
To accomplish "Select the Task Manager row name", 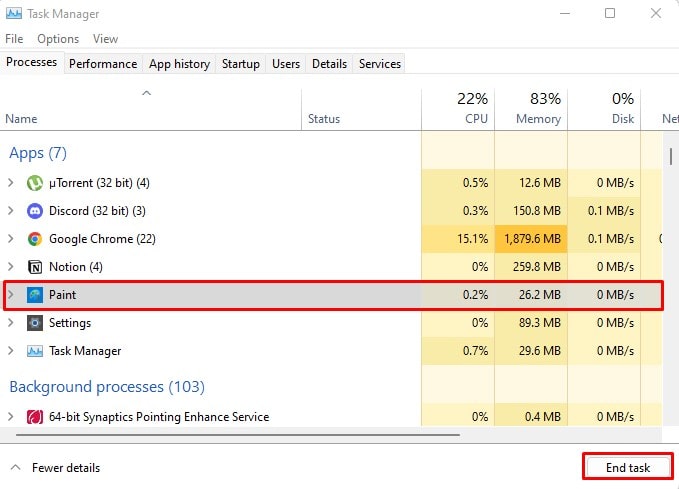I will coord(85,351).
